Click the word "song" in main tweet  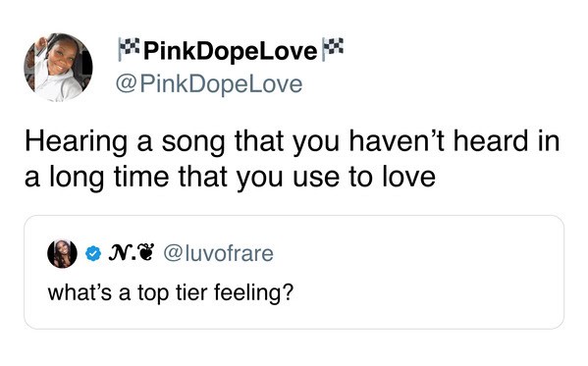tap(193, 142)
